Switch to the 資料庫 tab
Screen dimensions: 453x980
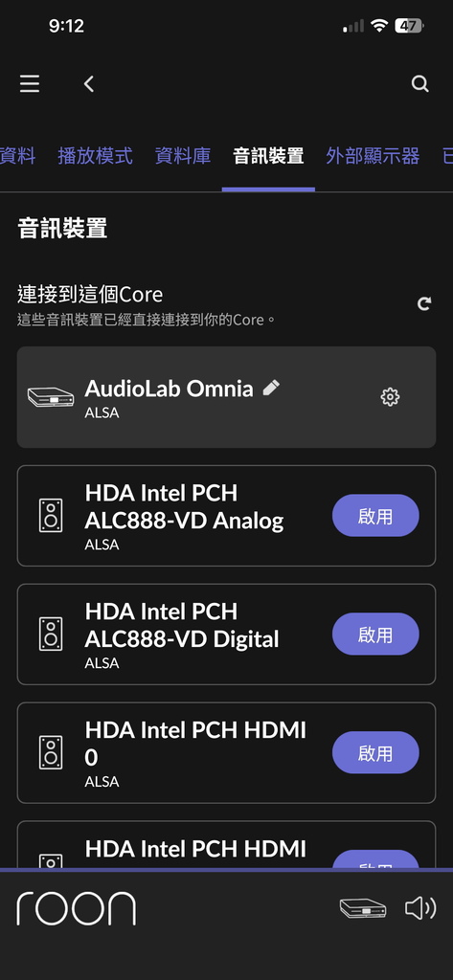(x=183, y=156)
